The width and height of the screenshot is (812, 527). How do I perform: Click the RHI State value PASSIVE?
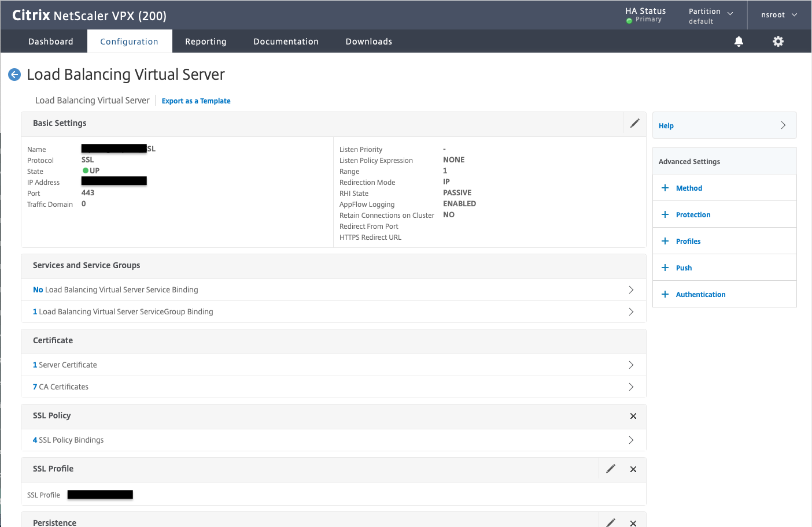pyautogui.click(x=457, y=193)
